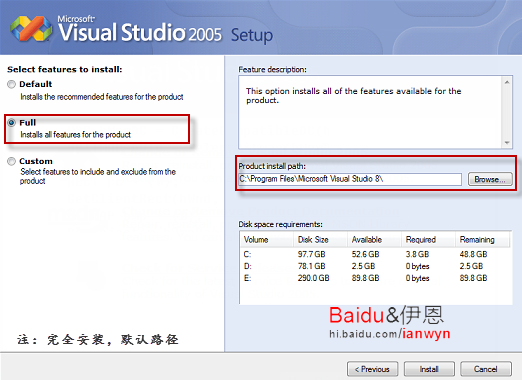Select the Default install option
Viewport: 522px width, 380px height.
pyautogui.click(x=12, y=84)
